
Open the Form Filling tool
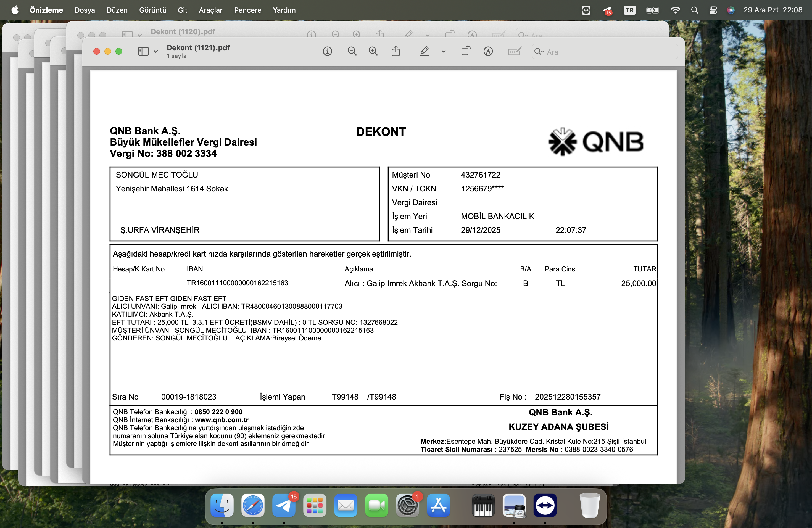(x=514, y=52)
